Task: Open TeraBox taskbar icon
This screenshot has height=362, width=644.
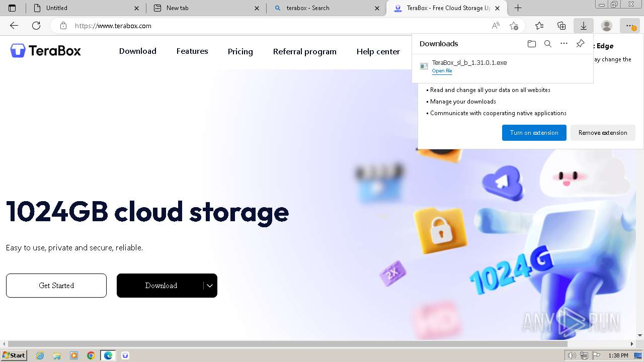Action: coord(125,355)
